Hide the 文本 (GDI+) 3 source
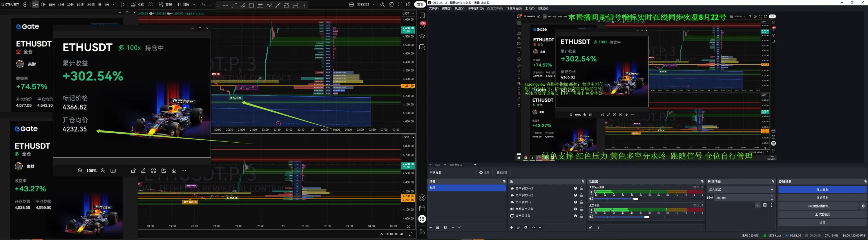Screen dimensions: 868x240 point(575,188)
